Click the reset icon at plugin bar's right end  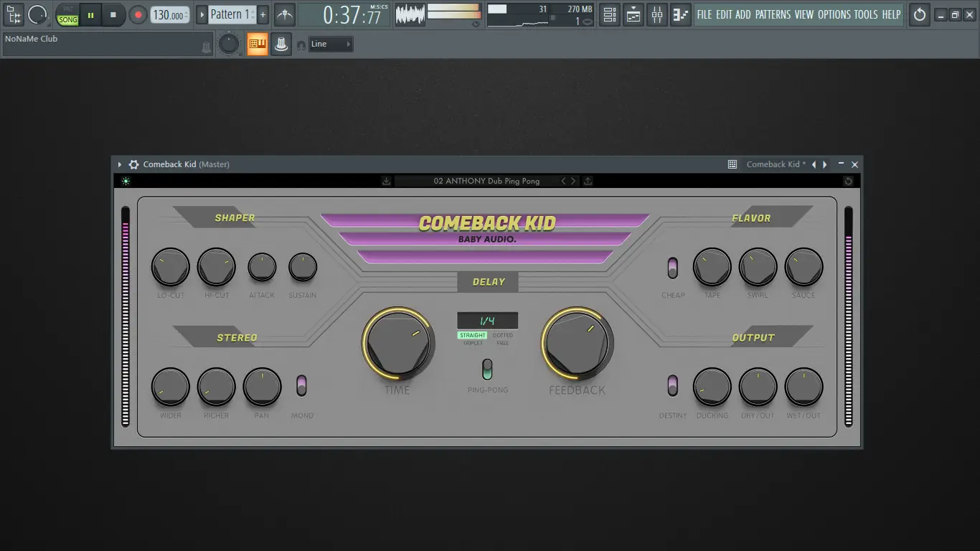click(x=849, y=181)
